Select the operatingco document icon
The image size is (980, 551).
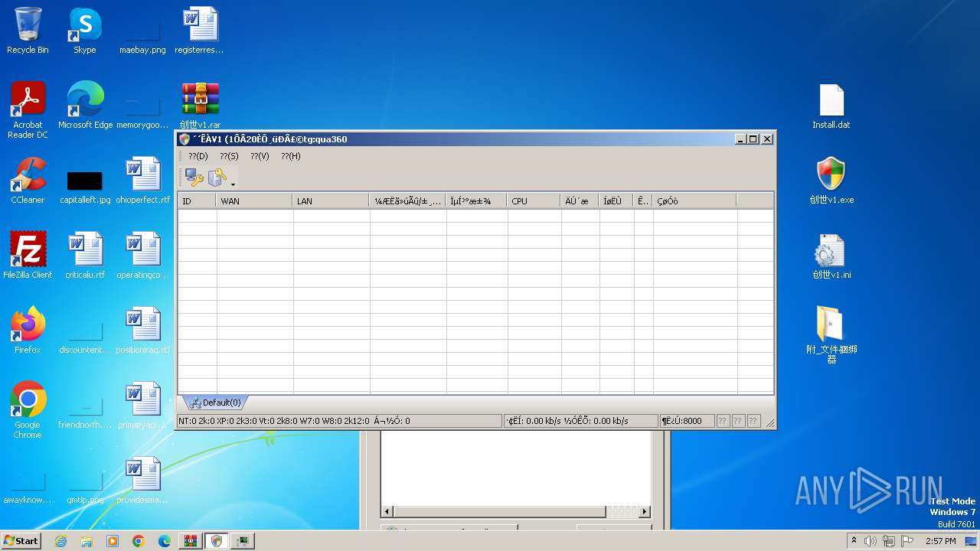(142, 256)
